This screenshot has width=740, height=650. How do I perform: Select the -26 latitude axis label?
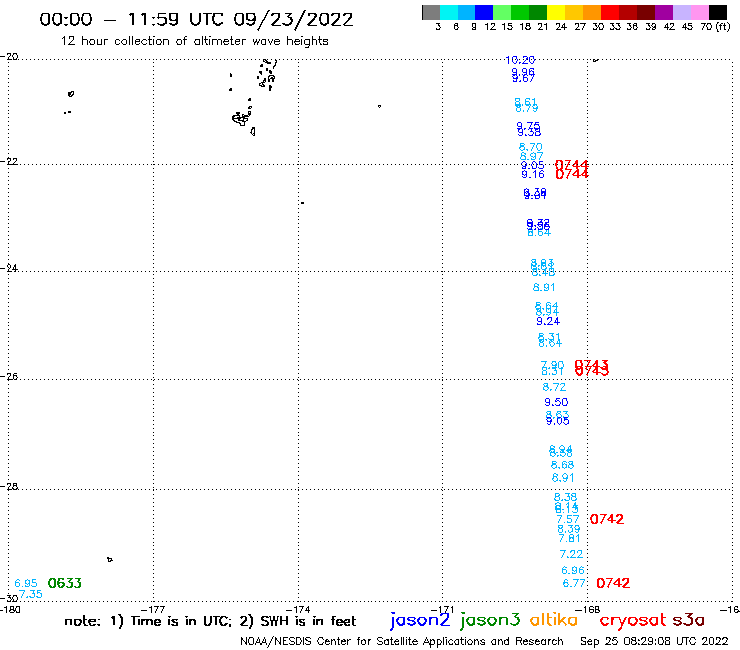(x=9, y=377)
